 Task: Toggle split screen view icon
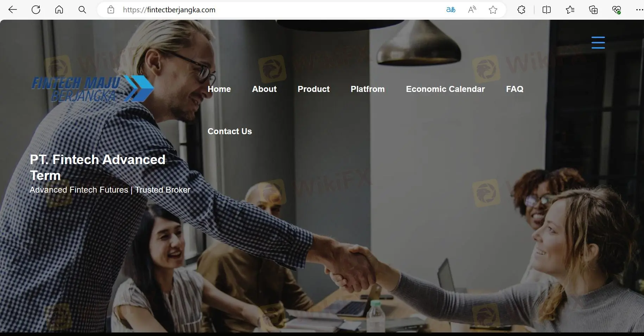[547, 10]
